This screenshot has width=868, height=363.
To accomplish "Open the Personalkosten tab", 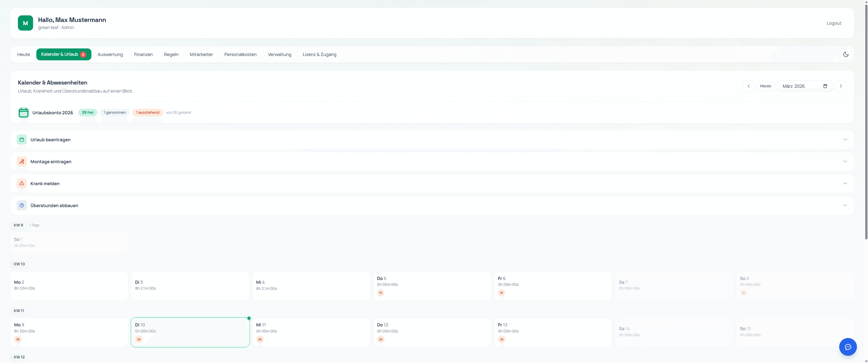I will pos(240,54).
